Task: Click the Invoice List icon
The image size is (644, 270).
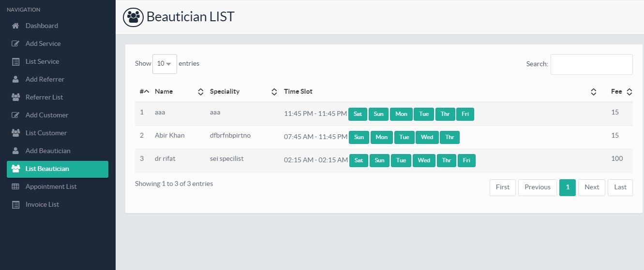Action: (x=15, y=204)
